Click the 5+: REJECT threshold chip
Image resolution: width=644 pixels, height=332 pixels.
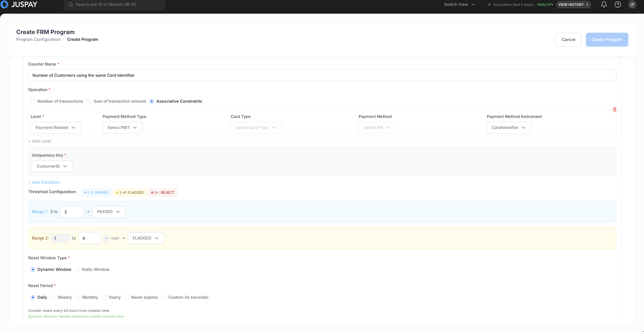[163, 193]
